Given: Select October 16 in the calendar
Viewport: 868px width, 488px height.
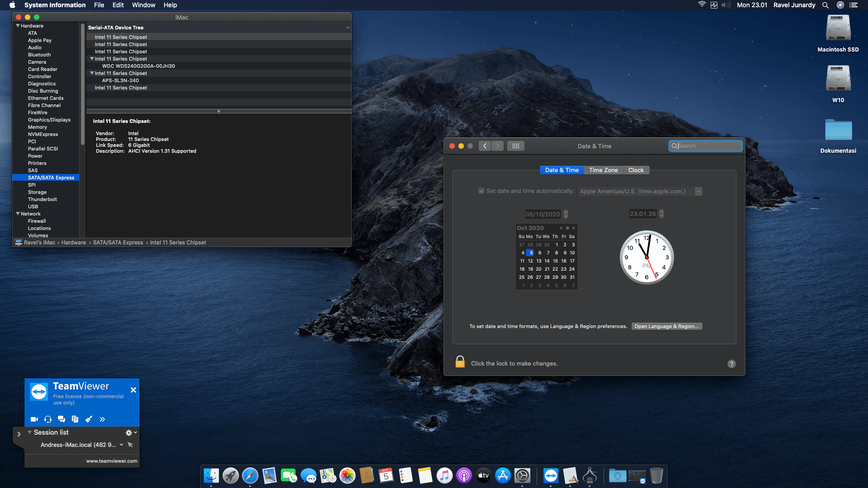Looking at the screenshot, I should (564, 261).
